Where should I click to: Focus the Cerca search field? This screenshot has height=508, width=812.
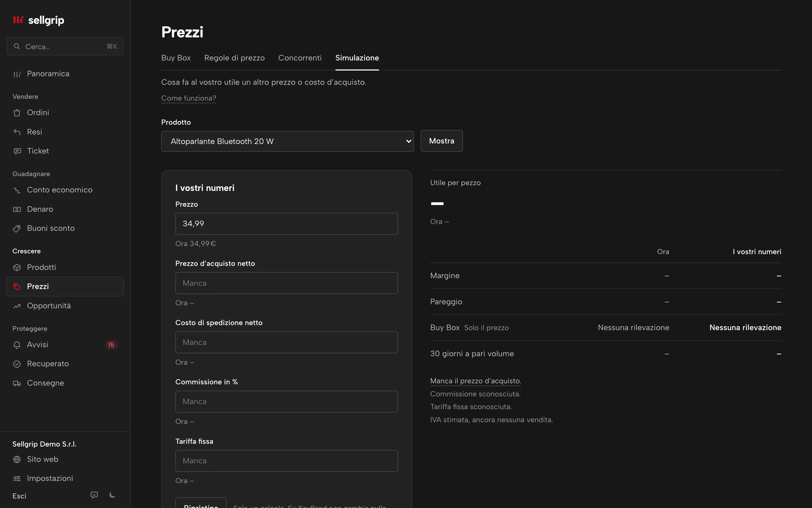pyautogui.click(x=65, y=46)
